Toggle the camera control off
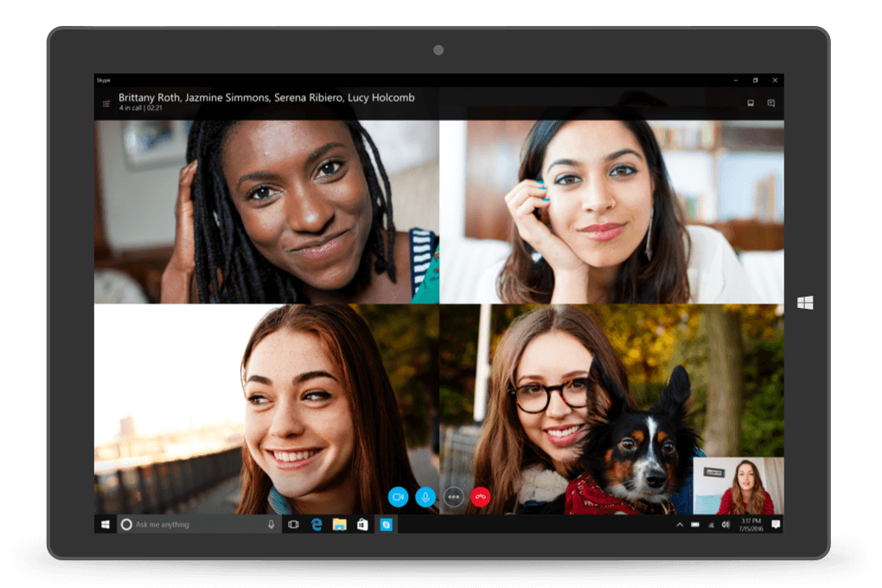 click(398, 496)
